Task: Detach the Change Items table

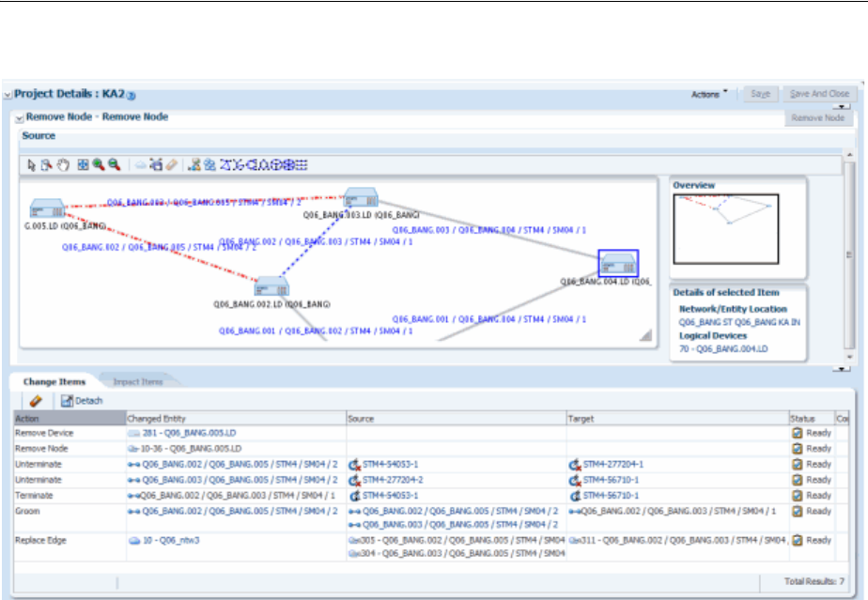Action: click(x=82, y=401)
